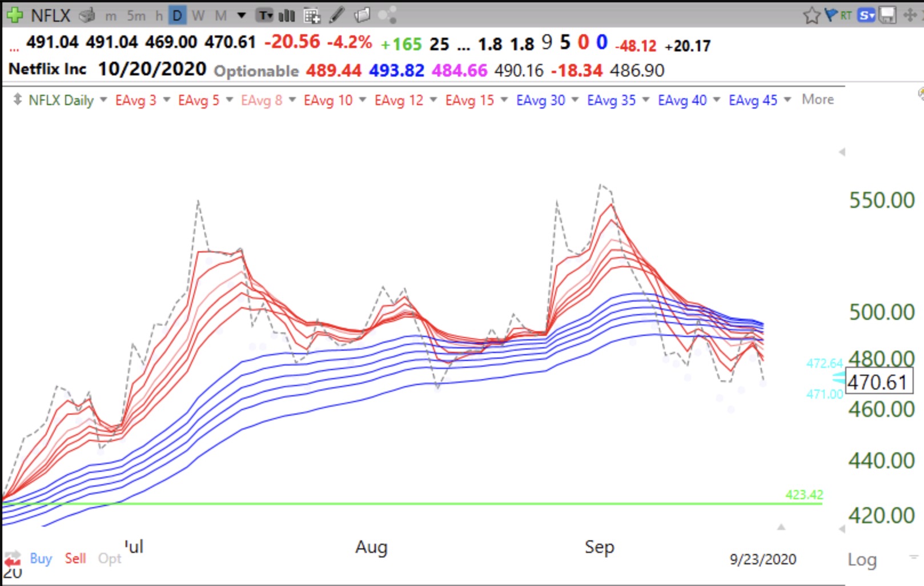This screenshot has height=586, width=924.
Task: Open the EAvg 35 dropdown arrow
Action: click(x=645, y=99)
